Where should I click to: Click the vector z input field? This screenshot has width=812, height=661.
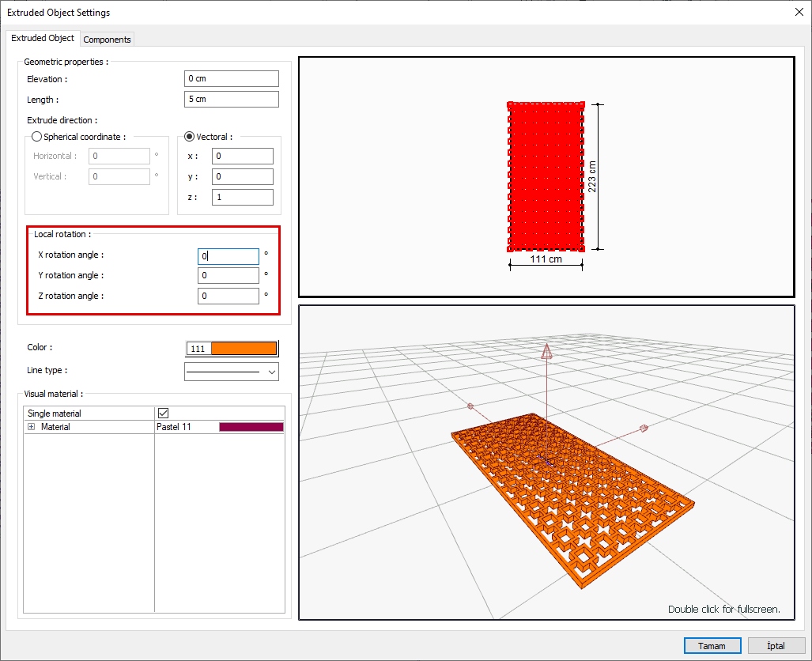tap(242, 197)
